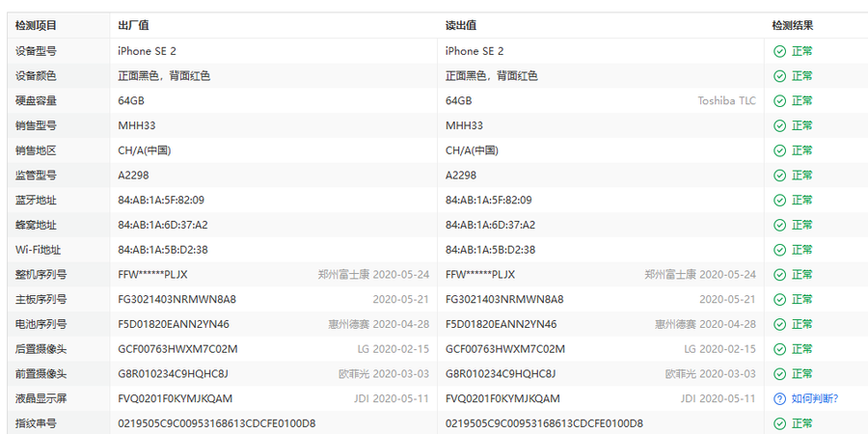Click factory value MHH33
Screen dimensions: 868x434
point(137,126)
